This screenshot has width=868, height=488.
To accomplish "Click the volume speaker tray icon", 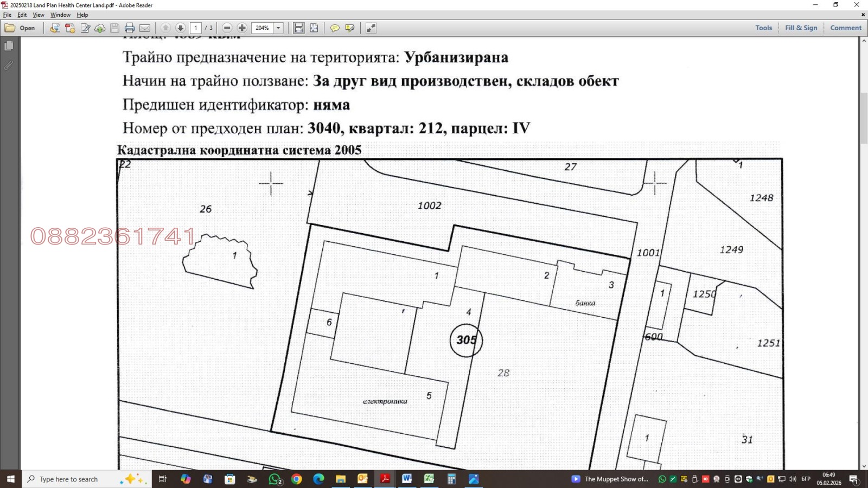I will coord(792,479).
